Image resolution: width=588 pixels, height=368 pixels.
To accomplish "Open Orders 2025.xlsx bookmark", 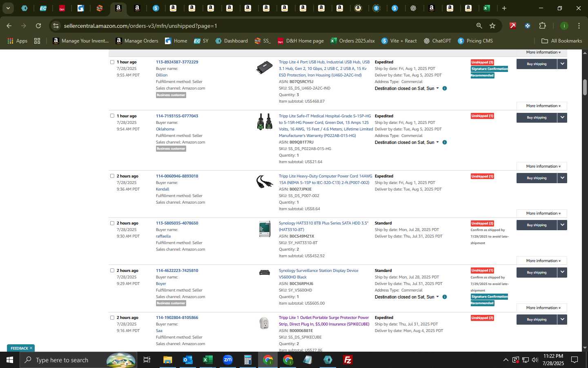I will tap(352, 41).
